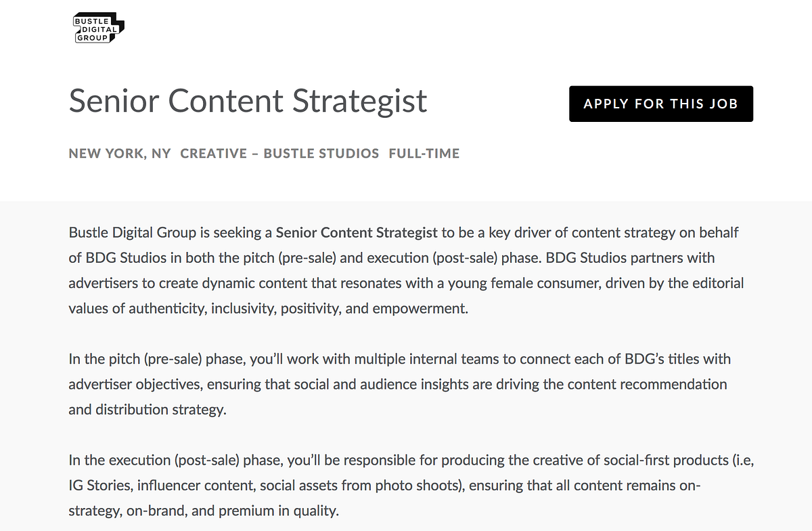Screen dimensions: 812x531
Task: Click the line 'strategy, on-brand, and premium in quality'
Action: 203,511
